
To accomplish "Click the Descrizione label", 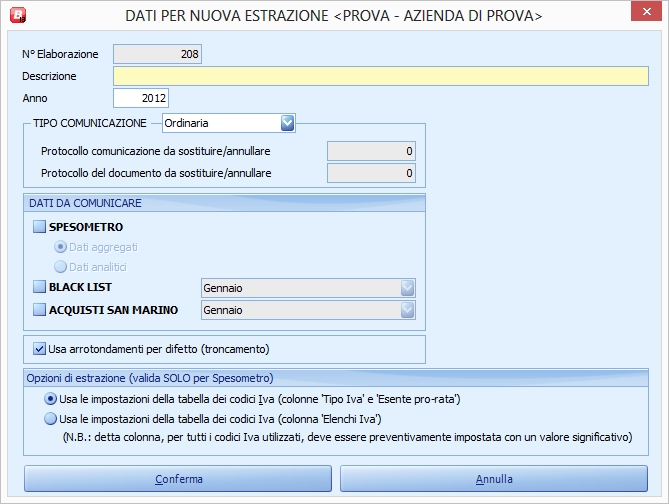I will pos(49,76).
